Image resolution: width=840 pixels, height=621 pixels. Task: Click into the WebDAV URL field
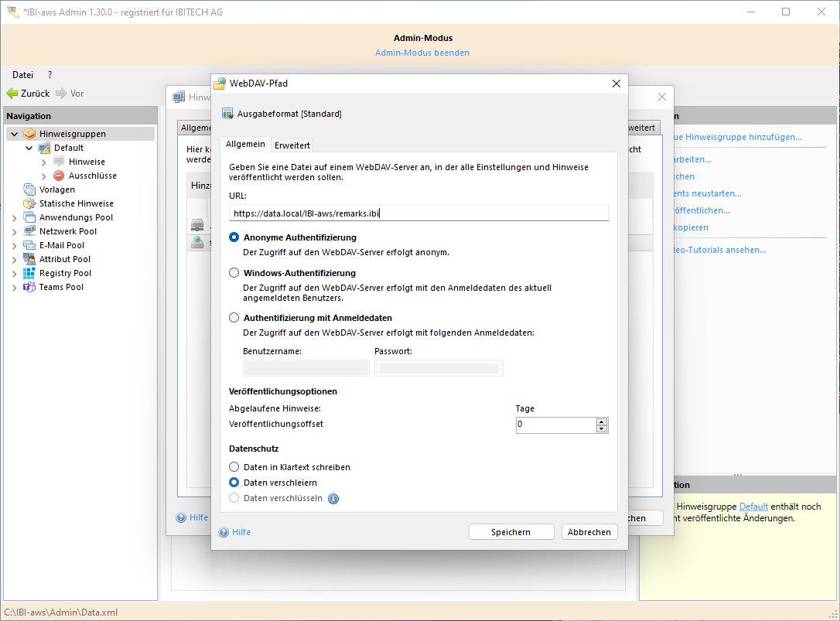tap(418, 213)
